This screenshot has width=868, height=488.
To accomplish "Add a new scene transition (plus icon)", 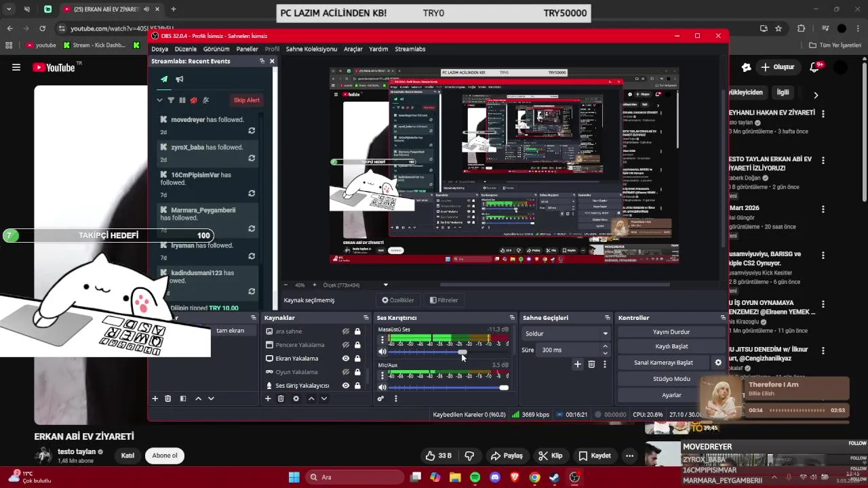I will click(x=578, y=365).
